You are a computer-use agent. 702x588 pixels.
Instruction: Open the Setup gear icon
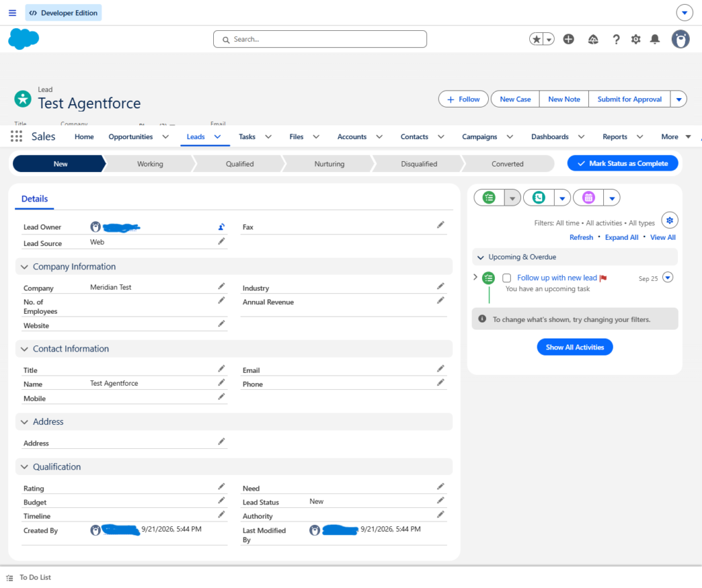click(636, 39)
